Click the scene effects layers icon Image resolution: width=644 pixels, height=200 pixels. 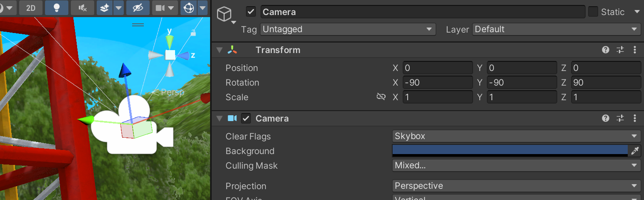[105, 8]
